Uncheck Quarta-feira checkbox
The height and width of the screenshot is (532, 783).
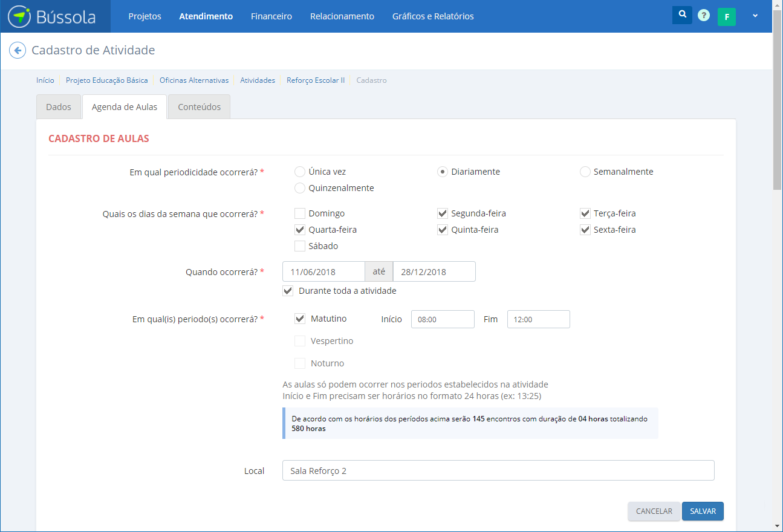coord(299,230)
